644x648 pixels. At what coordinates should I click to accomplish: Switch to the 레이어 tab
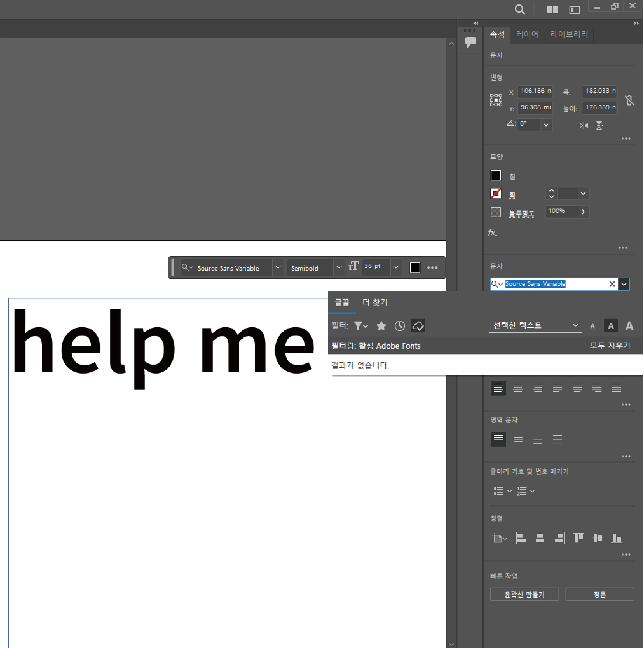click(x=527, y=34)
